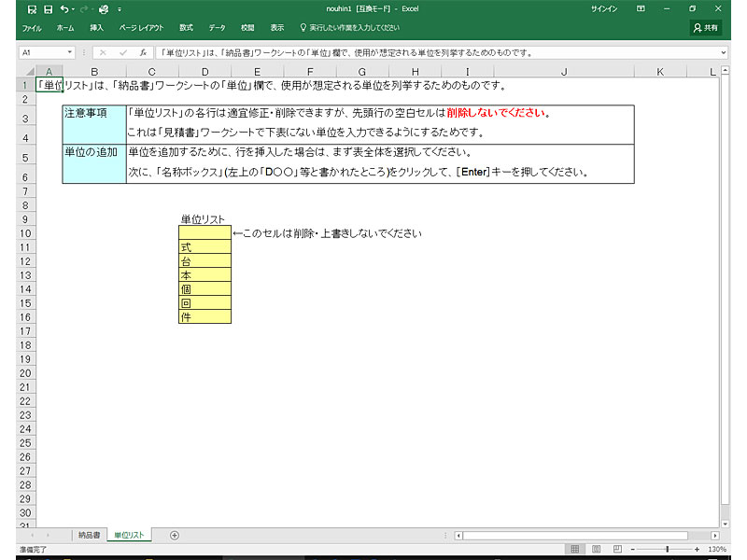Switch to the 挿入 ribbon tab
The width and height of the screenshot is (747, 560).
(x=97, y=28)
